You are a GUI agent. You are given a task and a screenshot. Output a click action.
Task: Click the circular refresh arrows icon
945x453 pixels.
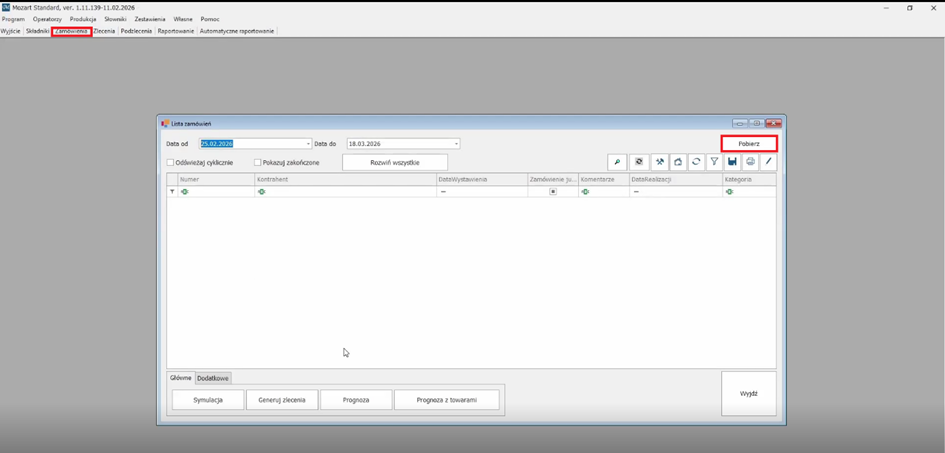[x=696, y=162]
